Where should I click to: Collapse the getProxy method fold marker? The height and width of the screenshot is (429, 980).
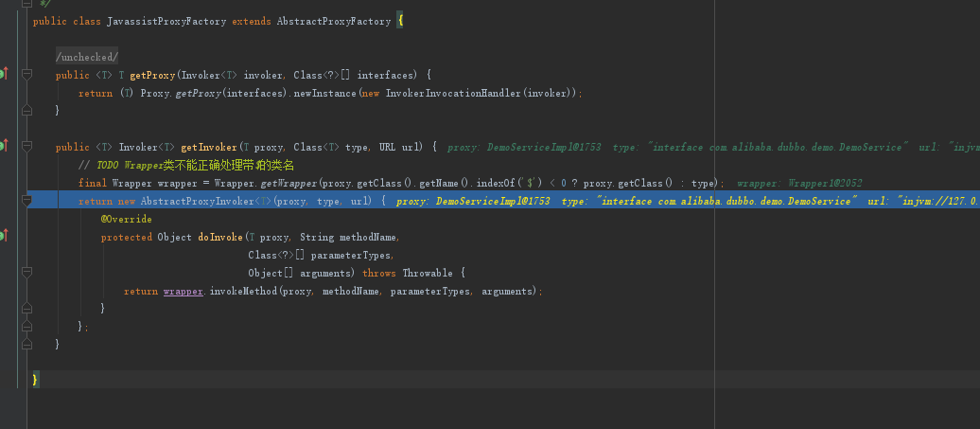click(26, 75)
